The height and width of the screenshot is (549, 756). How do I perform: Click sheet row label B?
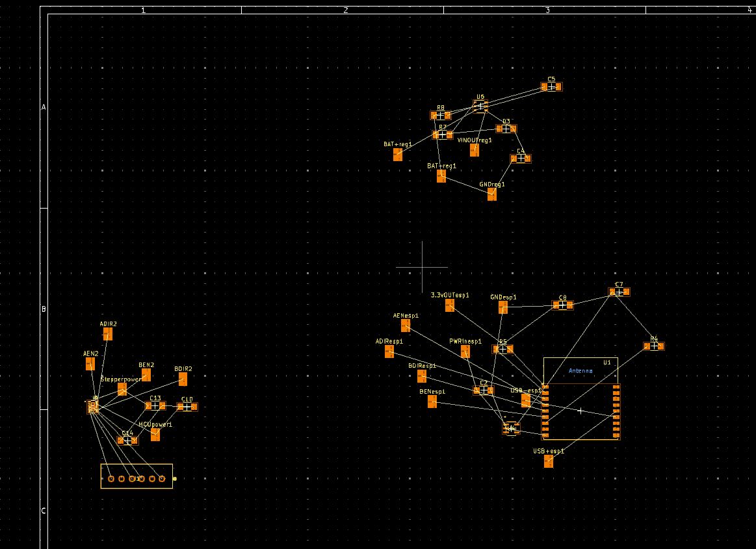click(x=44, y=309)
